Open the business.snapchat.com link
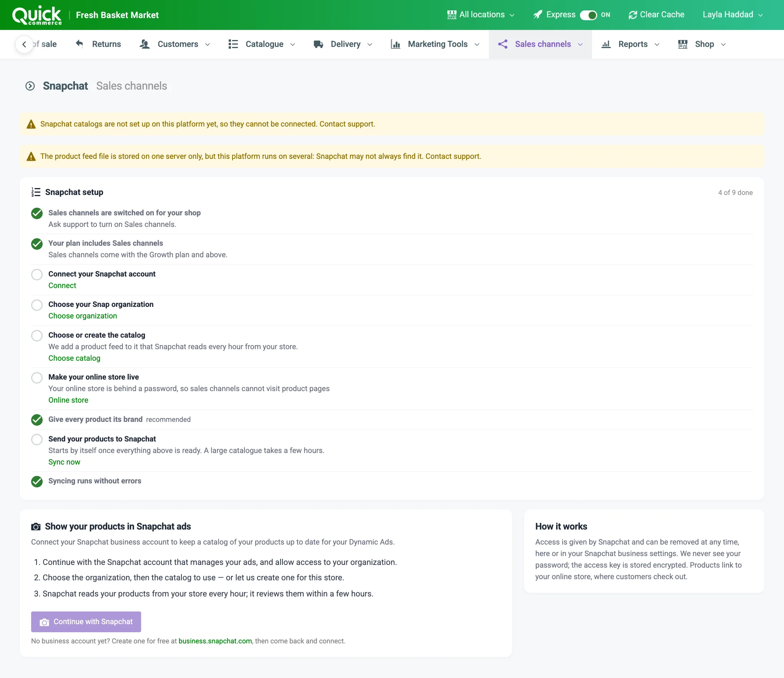 (x=215, y=641)
